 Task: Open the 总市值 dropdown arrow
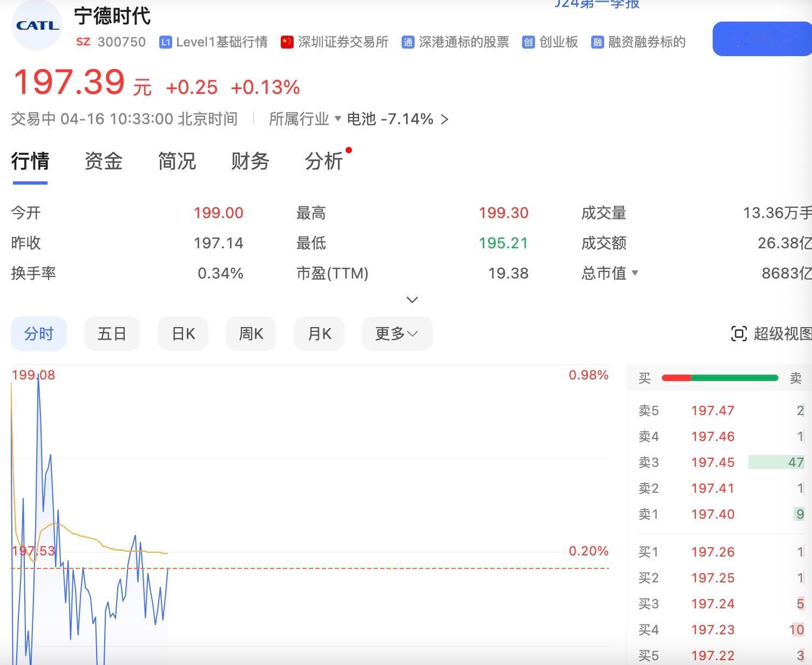click(x=635, y=273)
